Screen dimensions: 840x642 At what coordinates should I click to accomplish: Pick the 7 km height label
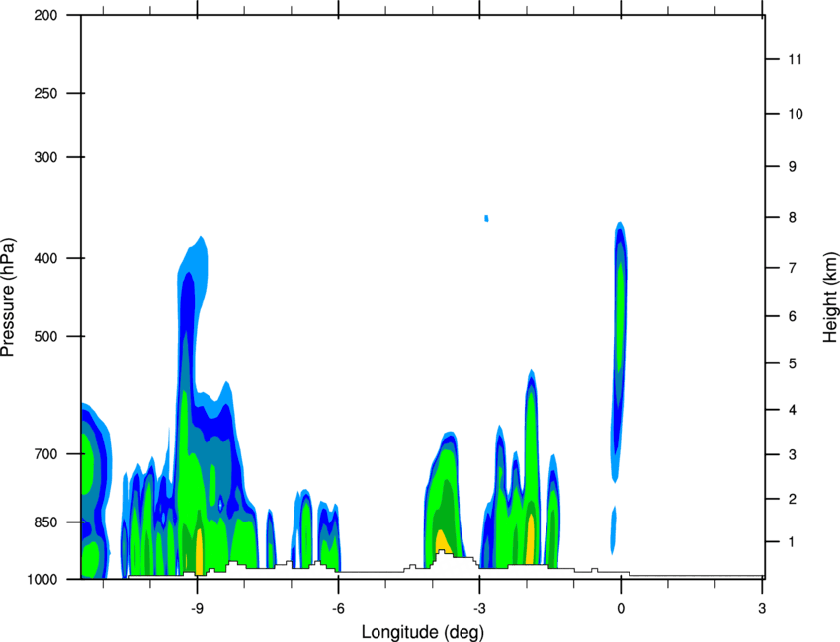pos(792,268)
